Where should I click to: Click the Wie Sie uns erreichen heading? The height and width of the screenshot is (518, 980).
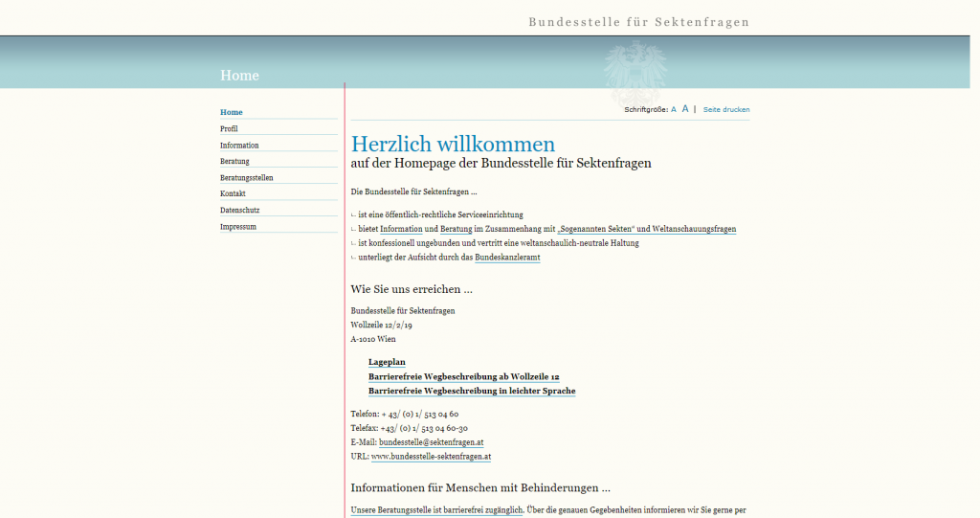412,289
